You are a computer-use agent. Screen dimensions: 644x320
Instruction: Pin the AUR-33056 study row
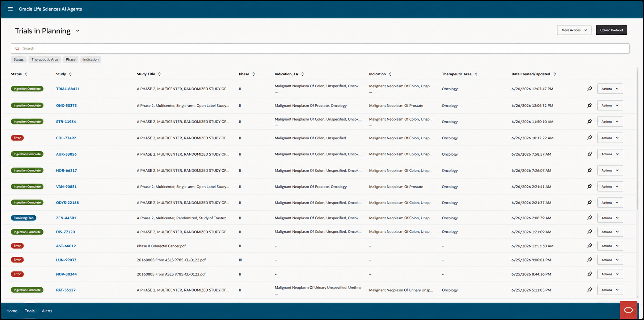(x=590, y=154)
